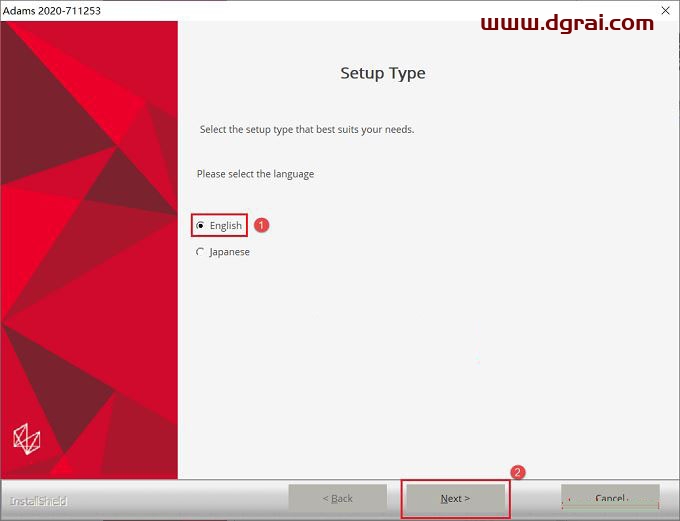This screenshot has height=521, width=680.
Task: Go back with the Back button
Action: pos(337,498)
